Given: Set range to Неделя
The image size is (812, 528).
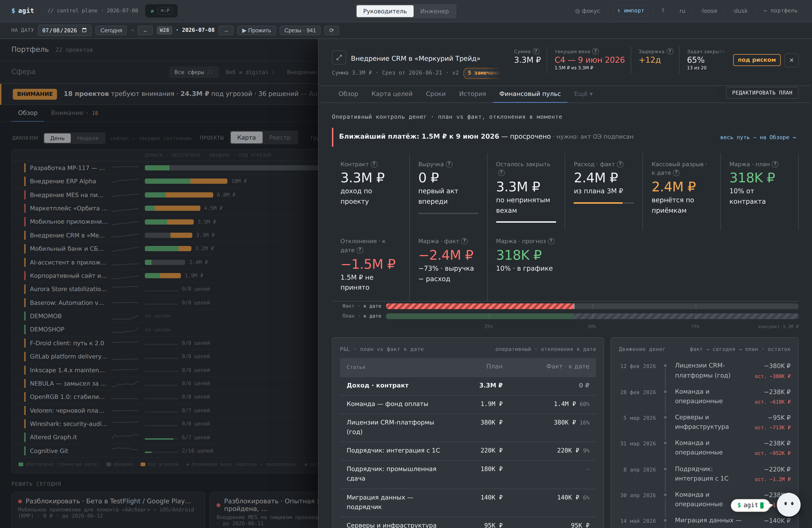Looking at the screenshot, I should pos(88,138).
